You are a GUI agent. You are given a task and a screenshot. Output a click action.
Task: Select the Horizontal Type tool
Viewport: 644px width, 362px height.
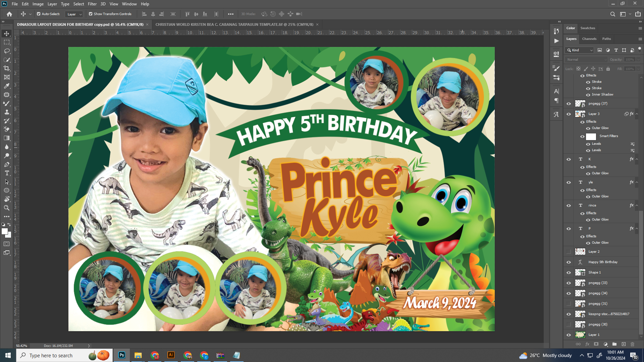[7, 173]
